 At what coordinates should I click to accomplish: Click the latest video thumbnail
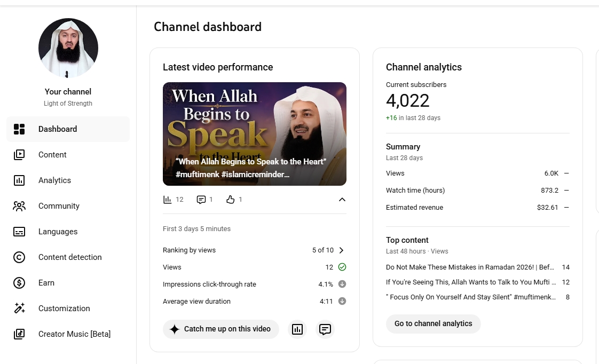(255, 134)
